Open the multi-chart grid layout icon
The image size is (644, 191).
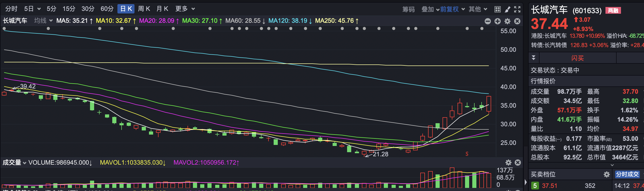tap(497, 9)
